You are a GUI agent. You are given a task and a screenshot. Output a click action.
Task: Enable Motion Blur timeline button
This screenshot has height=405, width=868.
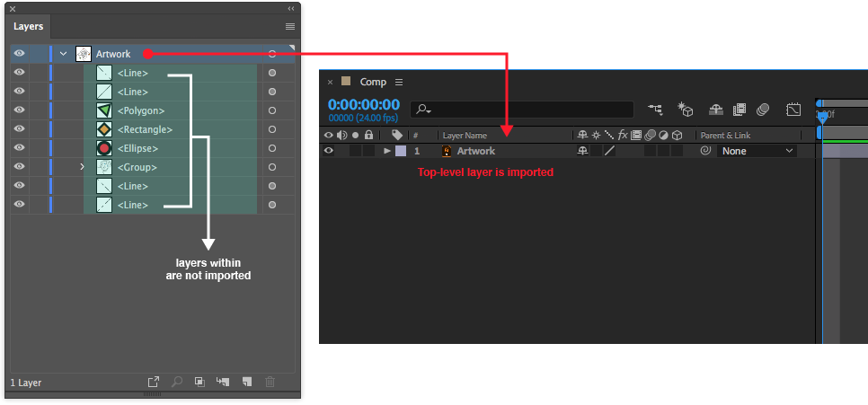pyautogui.click(x=763, y=110)
